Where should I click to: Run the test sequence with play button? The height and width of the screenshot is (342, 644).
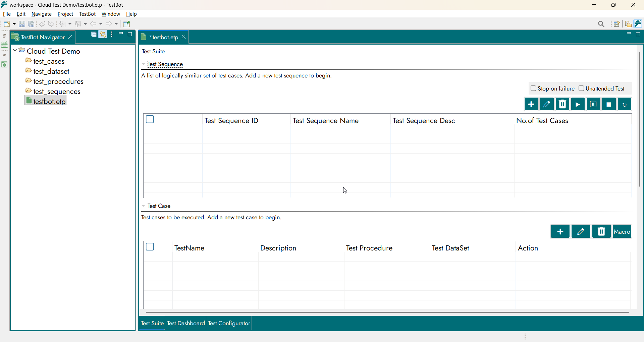[x=578, y=104]
